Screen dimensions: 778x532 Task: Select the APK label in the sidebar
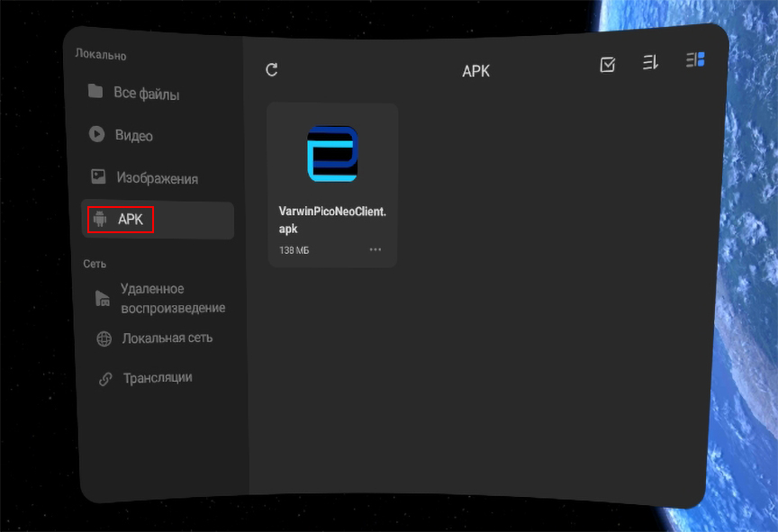pyautogui.click(x=131, y=219)
